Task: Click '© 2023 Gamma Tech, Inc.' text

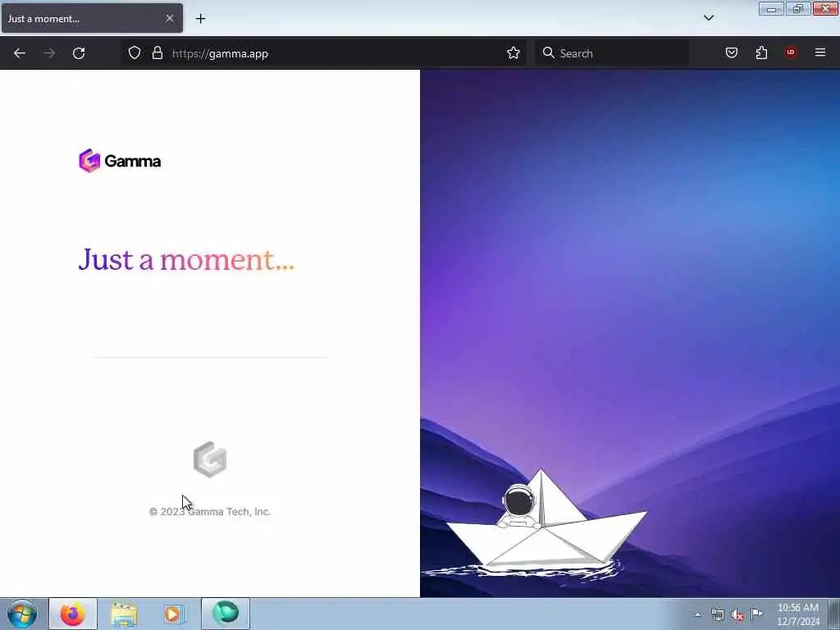Action: 210,512
